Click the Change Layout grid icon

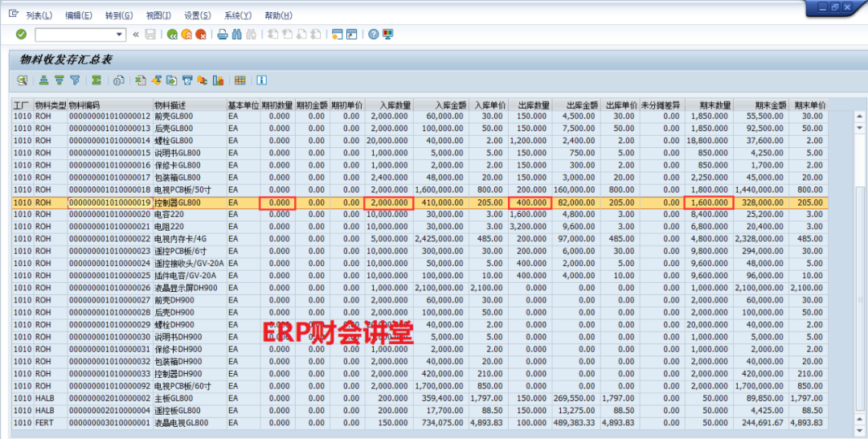pos(240,80)
